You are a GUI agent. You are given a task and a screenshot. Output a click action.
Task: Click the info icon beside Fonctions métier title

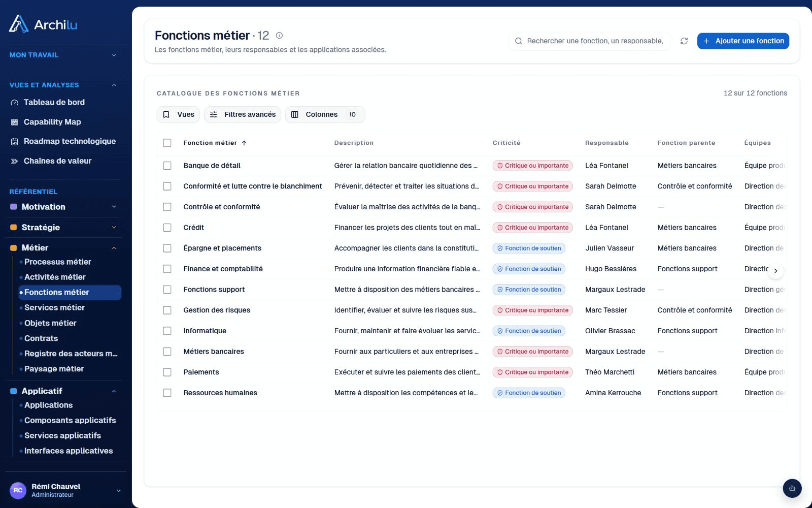click(x=279, y=36)
